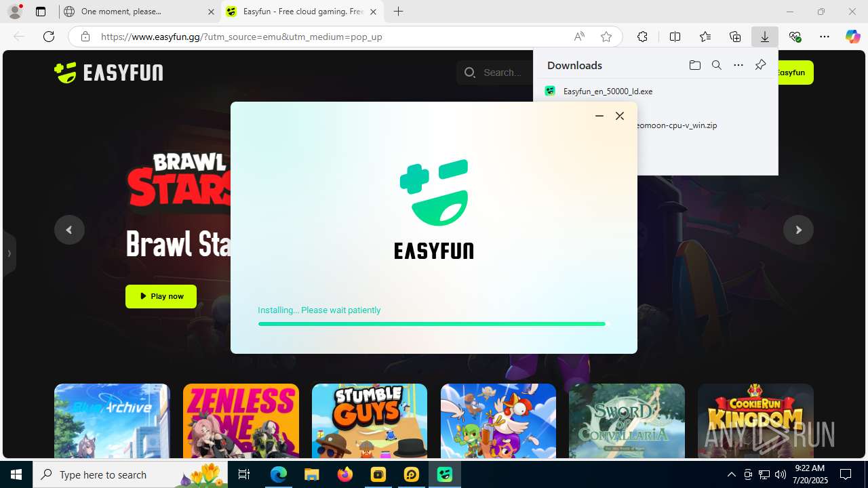Open the Favorites list

[705, 37]
